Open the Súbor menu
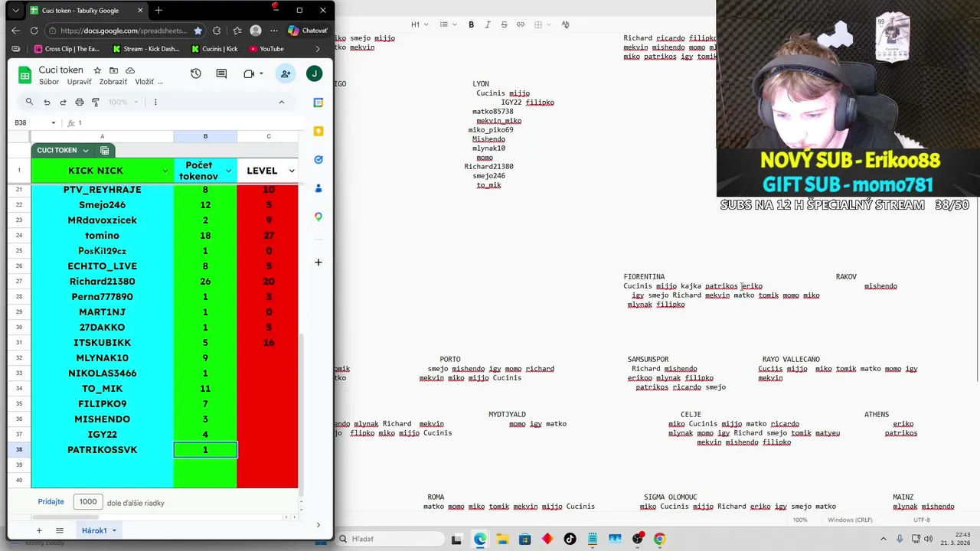This screenshot has width=980, height=551. click(x=49, y=82)
